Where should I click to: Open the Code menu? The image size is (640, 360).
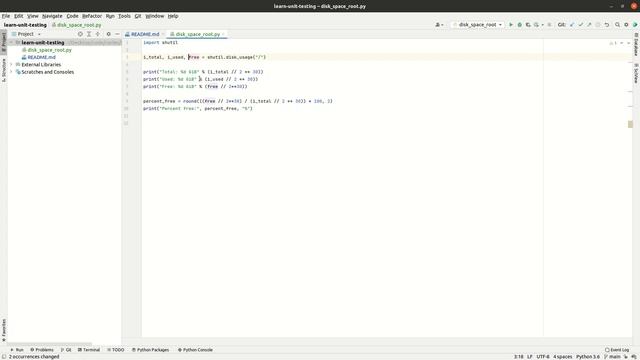click(x=72, y=16)
